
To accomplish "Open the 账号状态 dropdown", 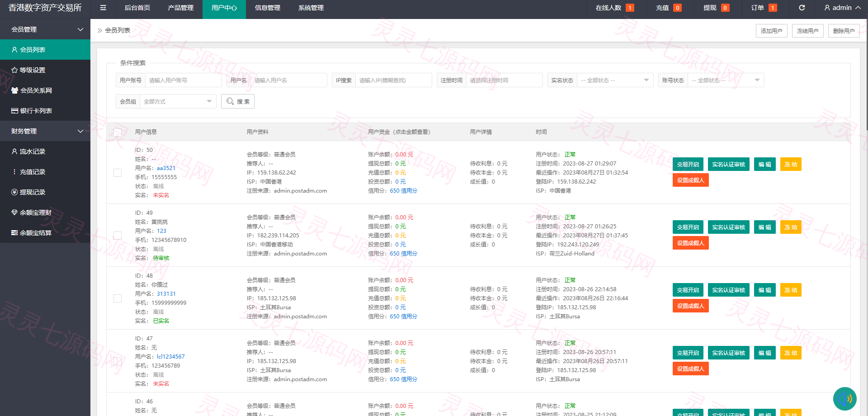I will (x=726, y=80).
